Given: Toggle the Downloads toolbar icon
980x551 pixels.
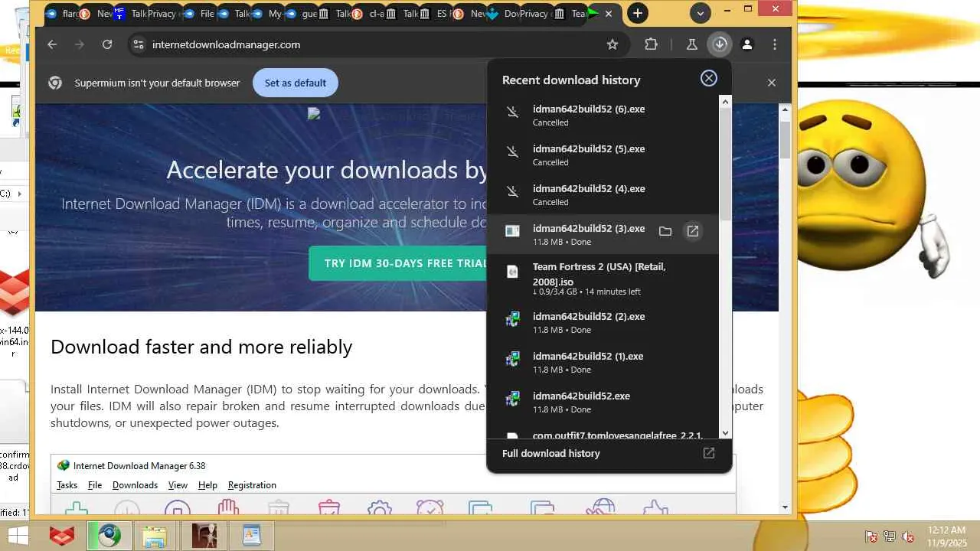Looking at the screenshot, I should point(720,44).
